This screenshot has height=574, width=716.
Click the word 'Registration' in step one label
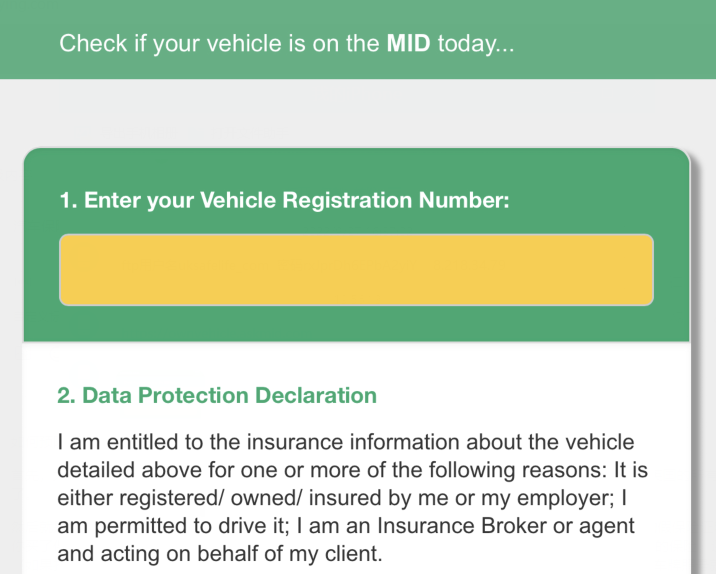[347, 200]
